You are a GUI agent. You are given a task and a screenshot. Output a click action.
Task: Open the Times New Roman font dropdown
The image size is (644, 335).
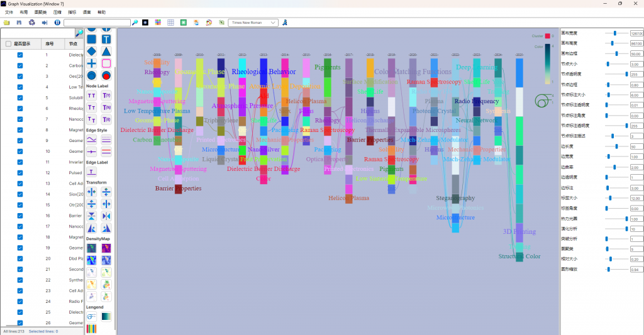254,23
